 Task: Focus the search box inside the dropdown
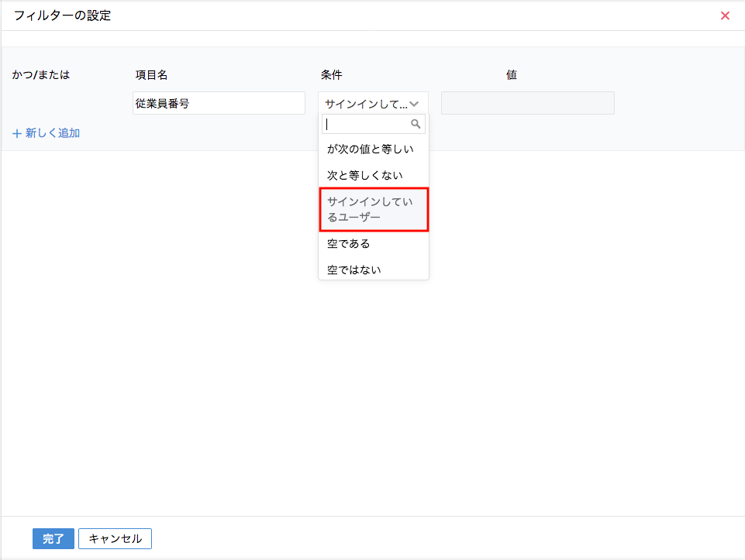[366, 124]
